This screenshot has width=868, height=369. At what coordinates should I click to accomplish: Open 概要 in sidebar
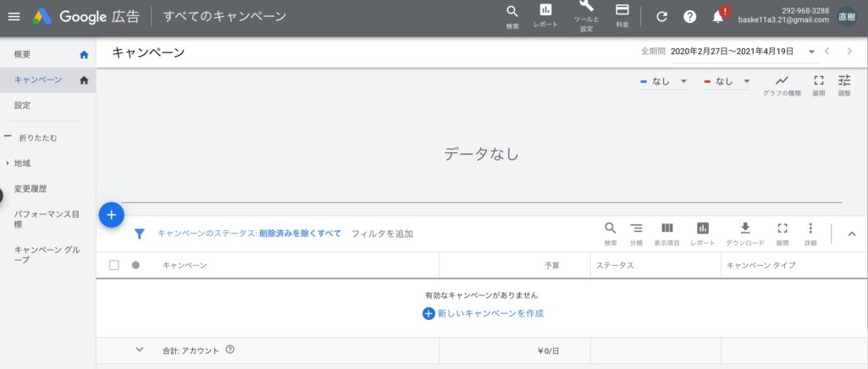22,54
